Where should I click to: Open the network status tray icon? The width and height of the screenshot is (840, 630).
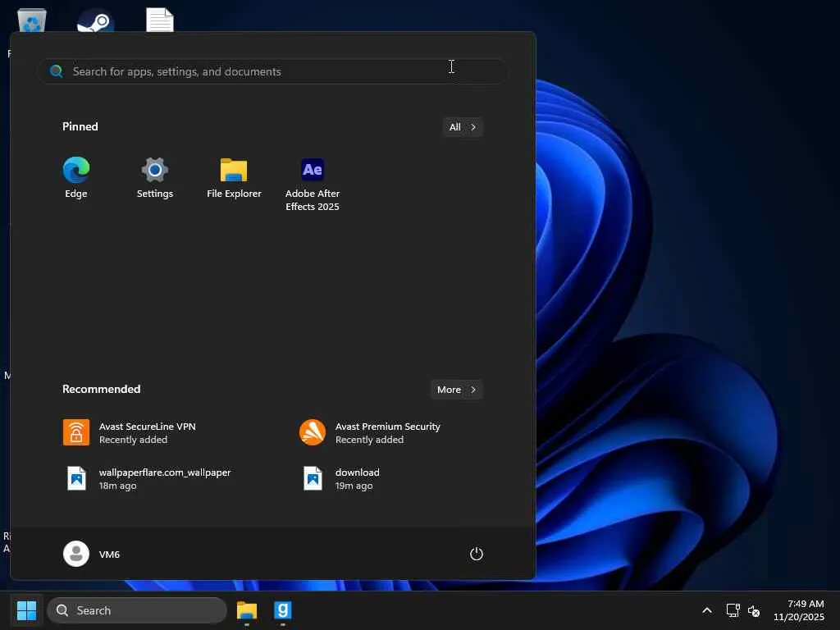733,610
